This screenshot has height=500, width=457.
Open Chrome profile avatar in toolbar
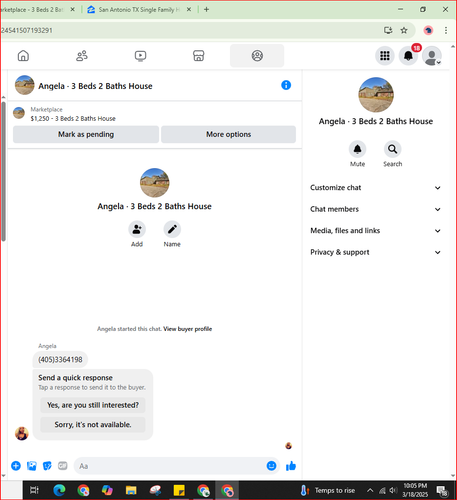(x=428, y=30)
